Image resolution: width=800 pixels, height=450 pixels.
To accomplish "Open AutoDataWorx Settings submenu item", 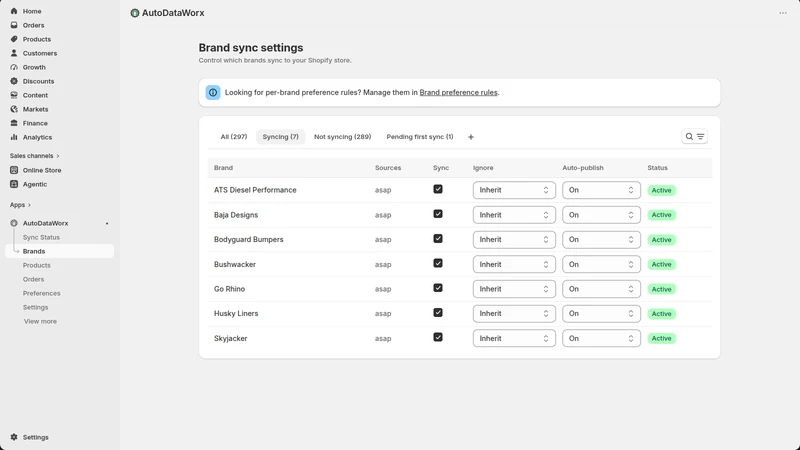I will coord(35,307).
